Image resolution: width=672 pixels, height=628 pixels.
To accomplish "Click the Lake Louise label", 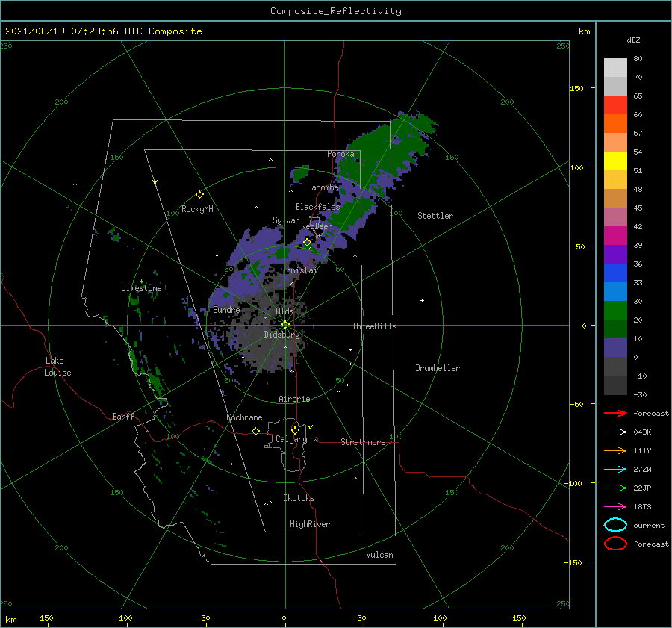I will click(57, 367).
